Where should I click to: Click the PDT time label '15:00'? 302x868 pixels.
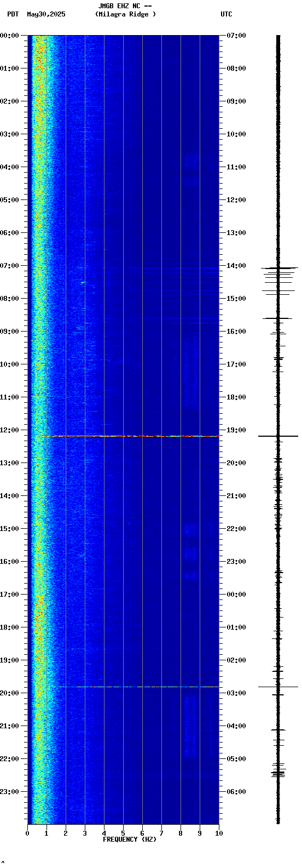9,529
